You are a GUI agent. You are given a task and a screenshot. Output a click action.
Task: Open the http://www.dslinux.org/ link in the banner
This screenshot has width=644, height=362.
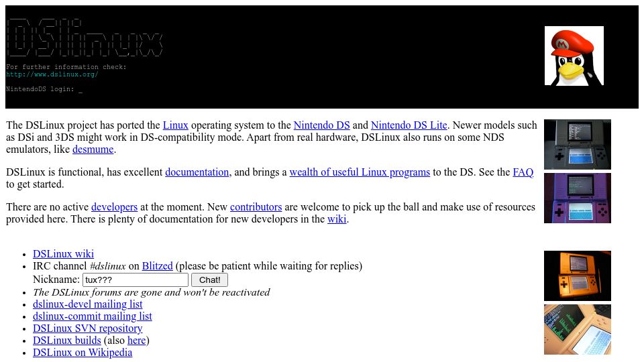52,74
